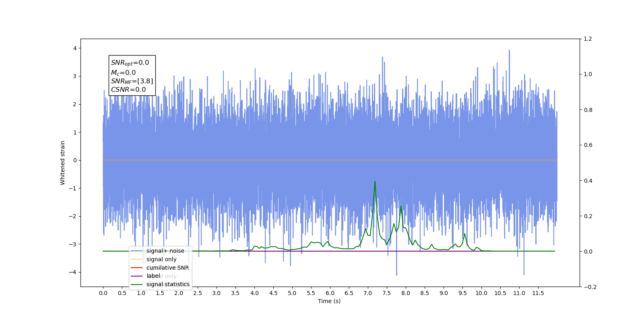Click the SNR_opt=0.0 annotation text
Viewport: 644px width, 322px height.
(130, 63)
